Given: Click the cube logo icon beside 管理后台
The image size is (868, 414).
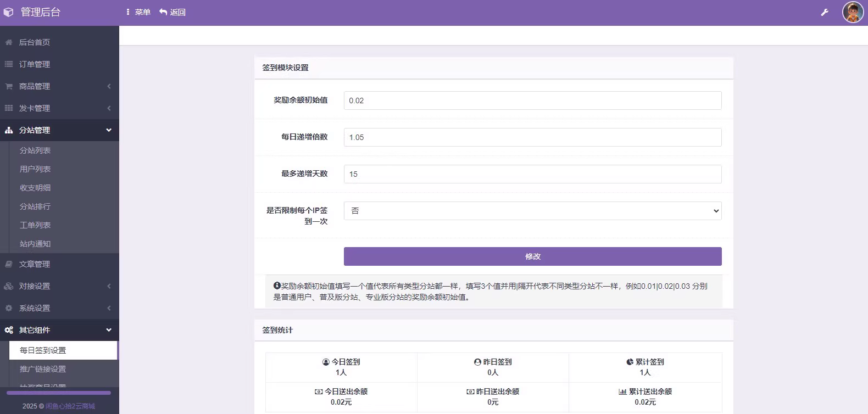Looking at the screenshot, I should pos(8,12).
